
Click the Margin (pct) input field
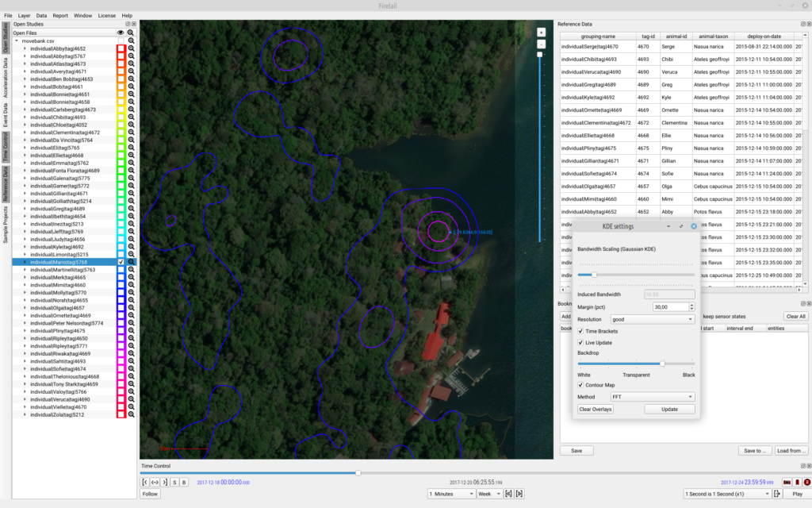pos(670,307)
